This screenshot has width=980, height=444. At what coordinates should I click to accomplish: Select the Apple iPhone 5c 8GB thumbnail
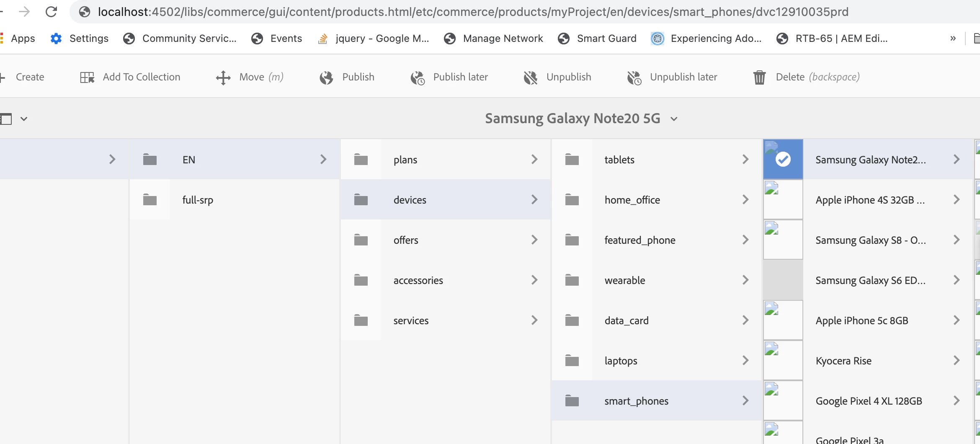[x=783, y=320]
